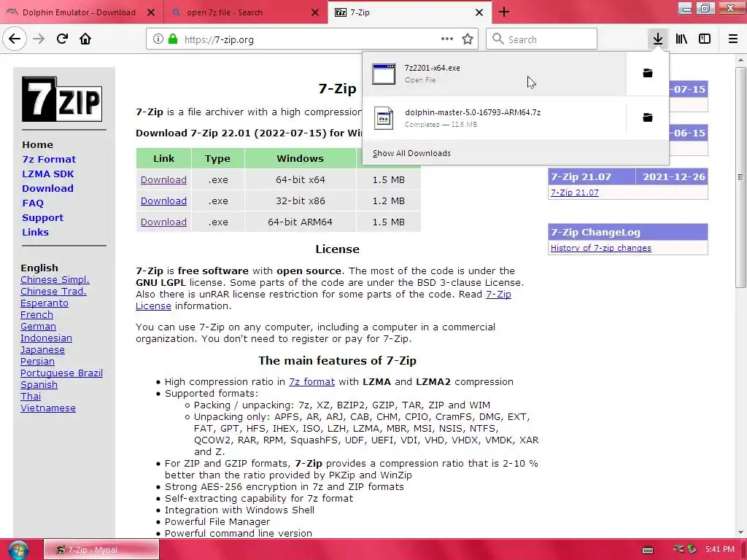Viewport: 747px width, 560px height.
Task: Switch language to French
Action: coord(36,314)
